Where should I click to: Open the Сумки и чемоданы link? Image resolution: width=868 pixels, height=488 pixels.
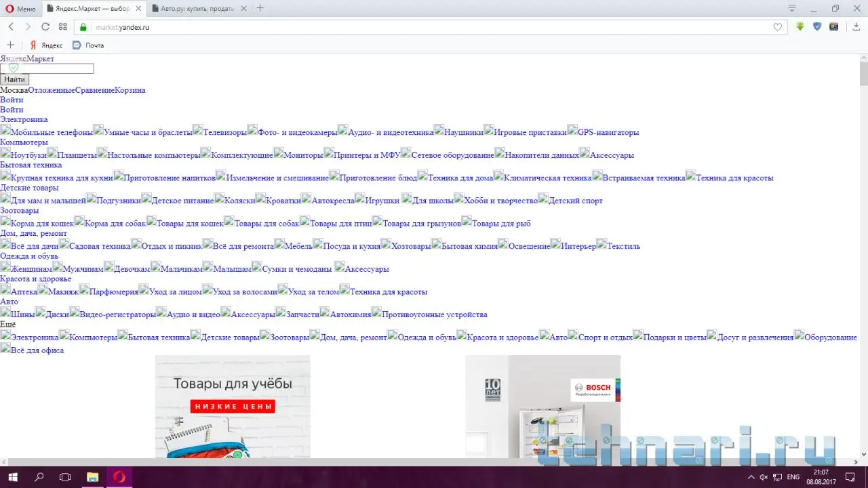(x=297, y=269)
